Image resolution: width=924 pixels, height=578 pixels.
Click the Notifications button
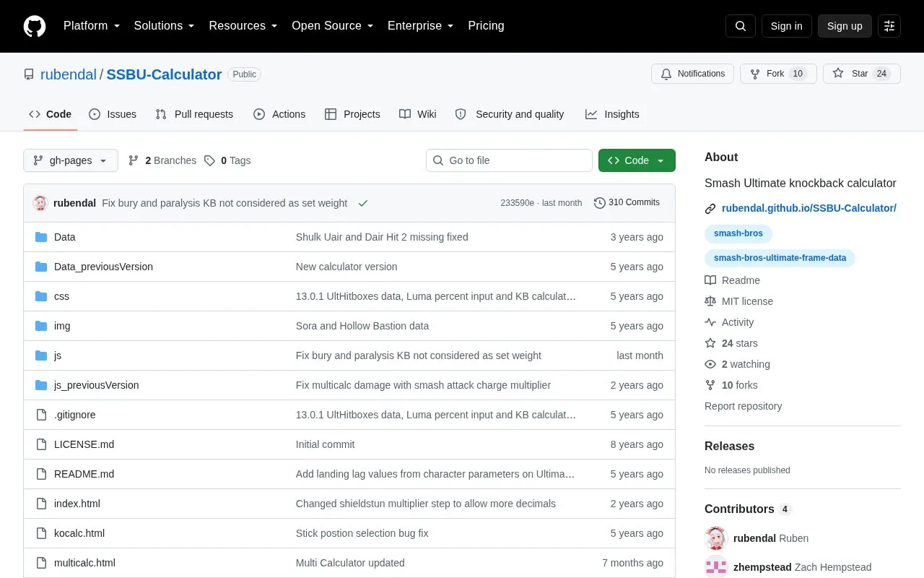click(x=692, y=74)
